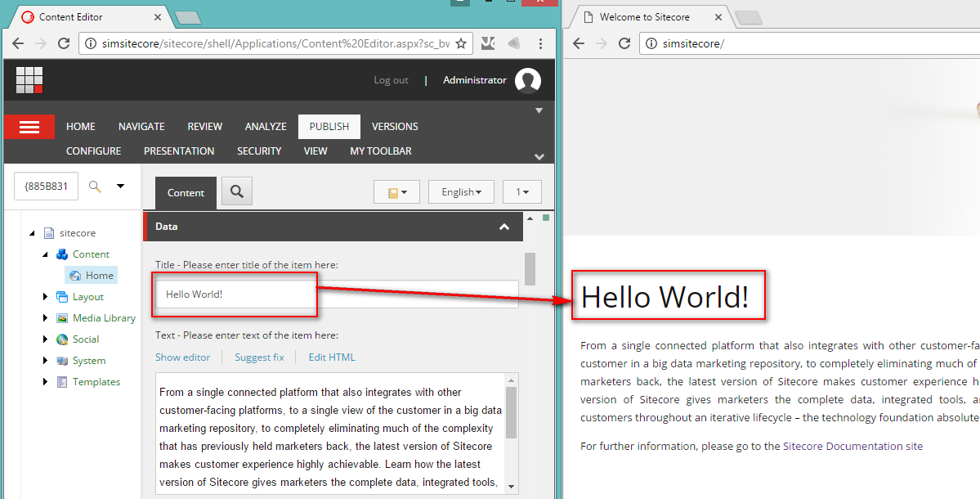
Task: Collapse the Content node arrow
Action: [45, 254]
